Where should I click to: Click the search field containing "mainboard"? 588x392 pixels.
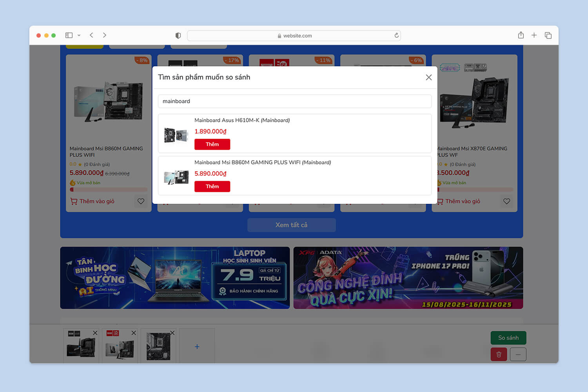pyautogui.click(x=295, y=101)
